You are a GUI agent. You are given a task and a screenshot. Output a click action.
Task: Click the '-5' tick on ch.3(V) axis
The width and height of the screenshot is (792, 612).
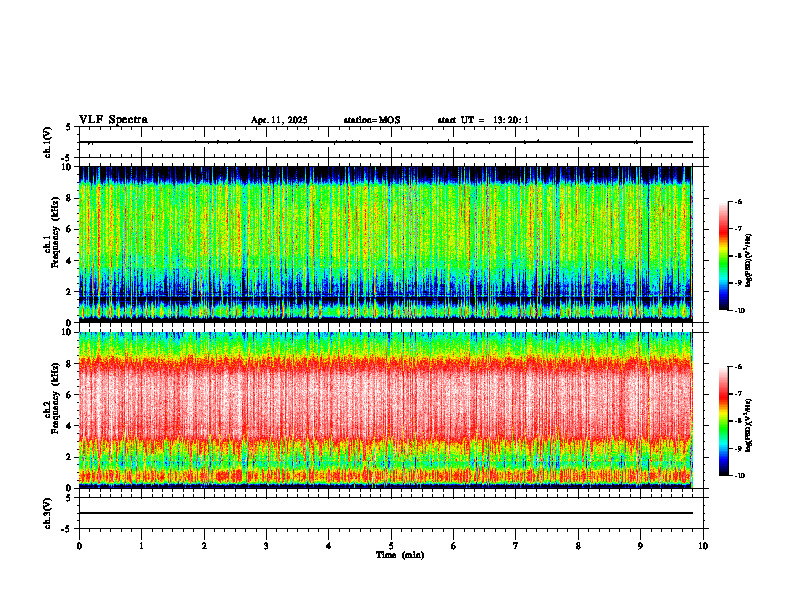coord(67,529)
